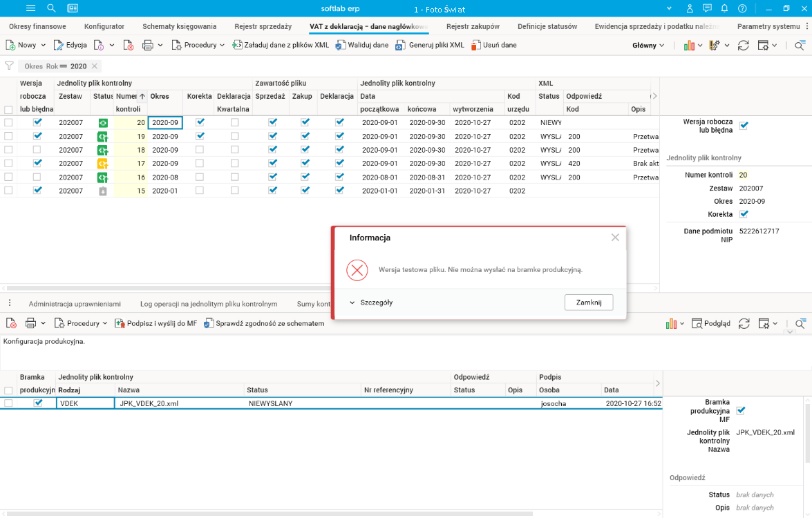Screen dimensions: 812x518
Task: Click the printer icon in upper toolbar
Action: [x=148, y=46]
